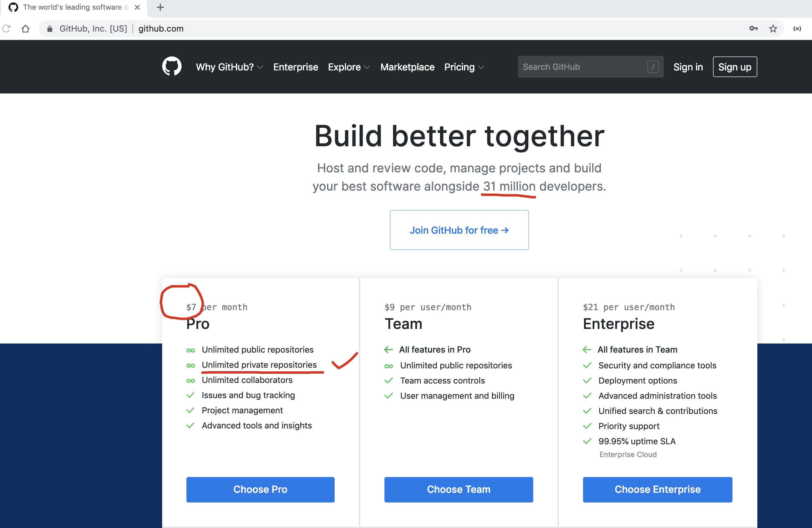Click the Pro plan heading

(x=198, y=324)
